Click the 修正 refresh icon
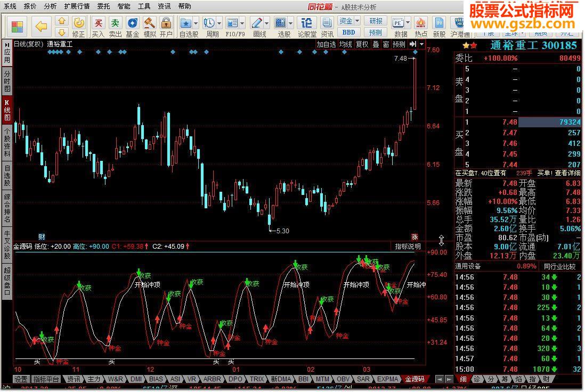This screenshot has height=392, width=585. [x=79, y=23]
